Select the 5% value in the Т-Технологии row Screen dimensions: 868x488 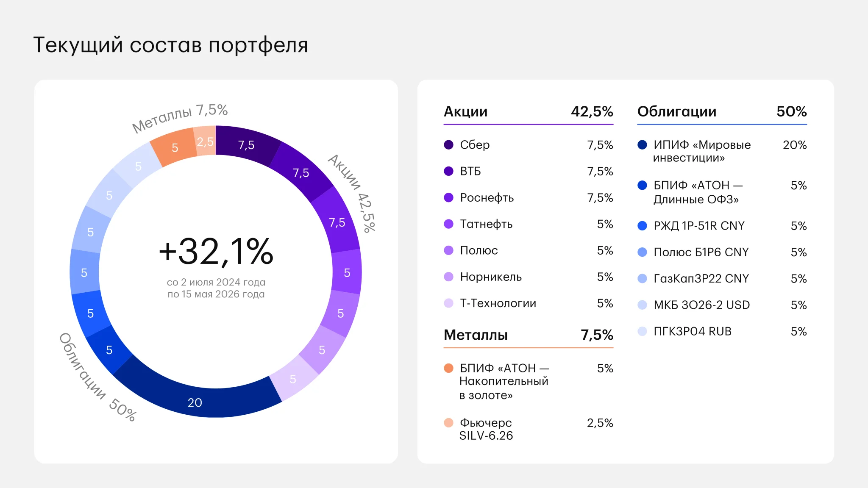coord(605,303)
